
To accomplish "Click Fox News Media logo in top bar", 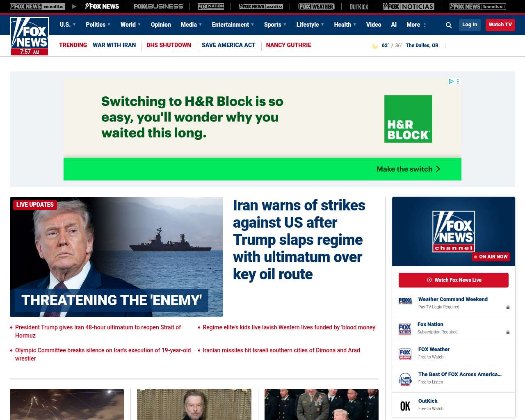I will pos(37,7).
